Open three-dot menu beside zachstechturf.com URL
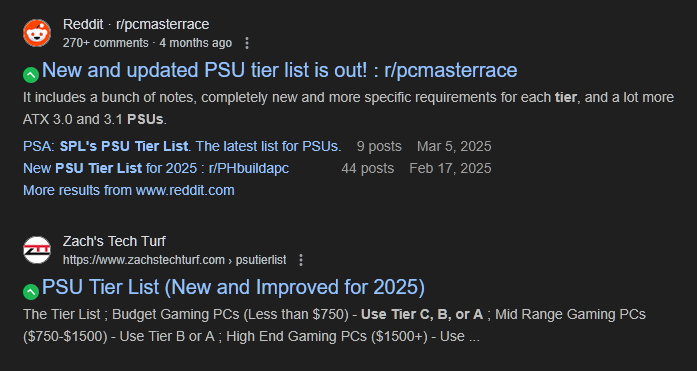The image size is (697, 371). [301, 260]
